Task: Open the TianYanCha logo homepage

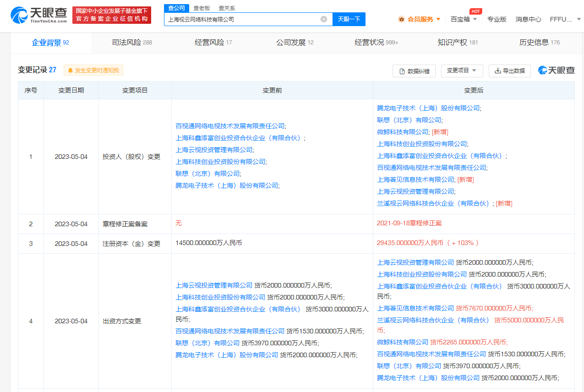Action: 39,15
